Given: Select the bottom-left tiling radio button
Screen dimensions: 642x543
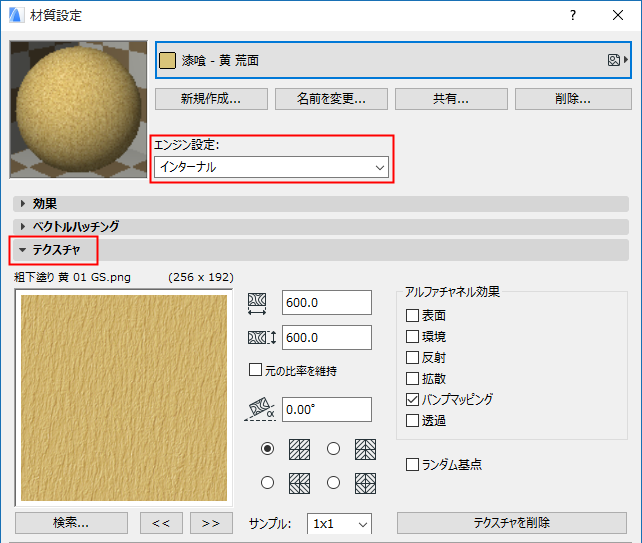Looking at the screenshot, I should tap(267, 483).
